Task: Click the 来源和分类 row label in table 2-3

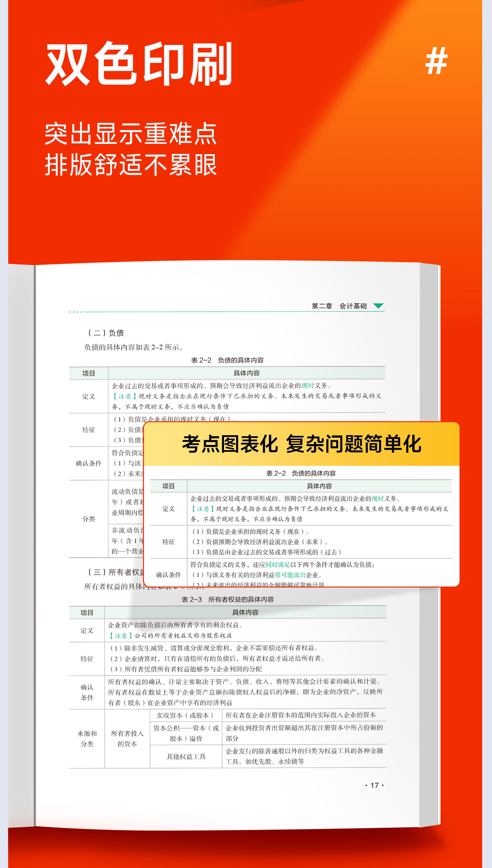Action: pyautogui.click(x=87, y=739)
